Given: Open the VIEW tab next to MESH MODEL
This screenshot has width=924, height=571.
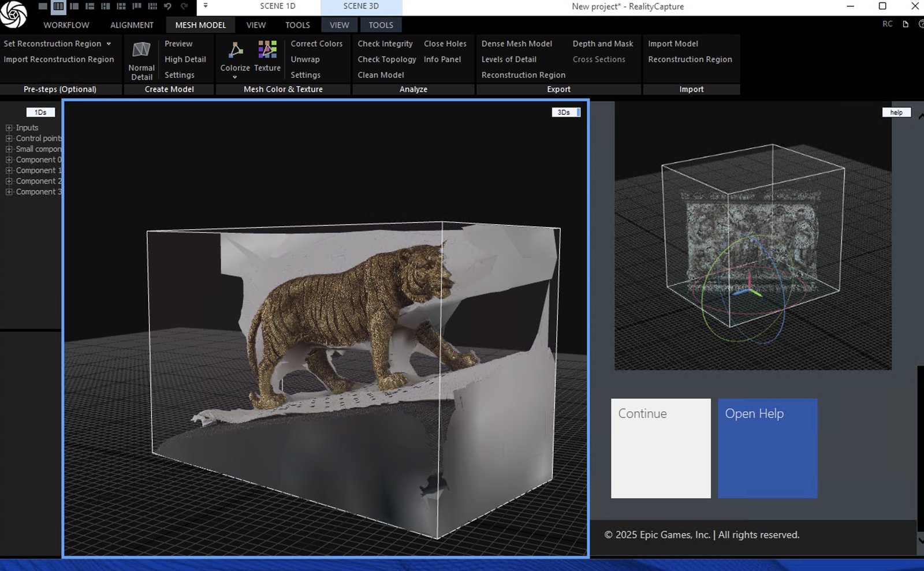Looking at the screenshot, I should (x=256, y=25).
